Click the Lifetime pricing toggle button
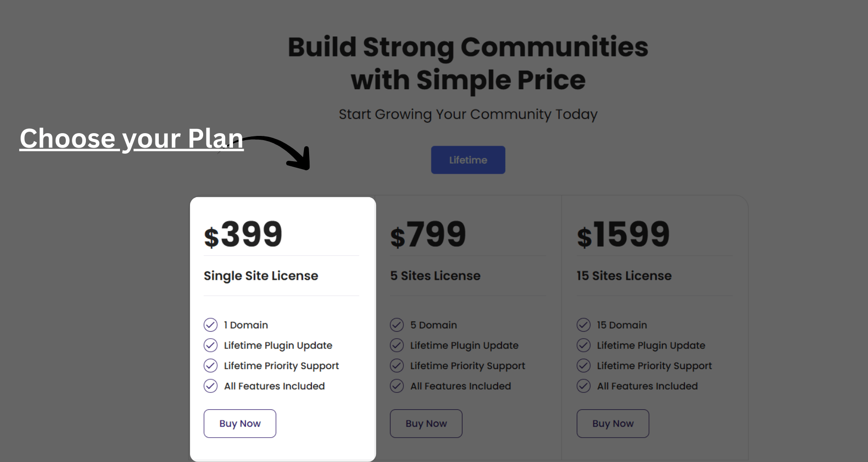Viewport: 868px width, 462px height. (x=468, y=160)
